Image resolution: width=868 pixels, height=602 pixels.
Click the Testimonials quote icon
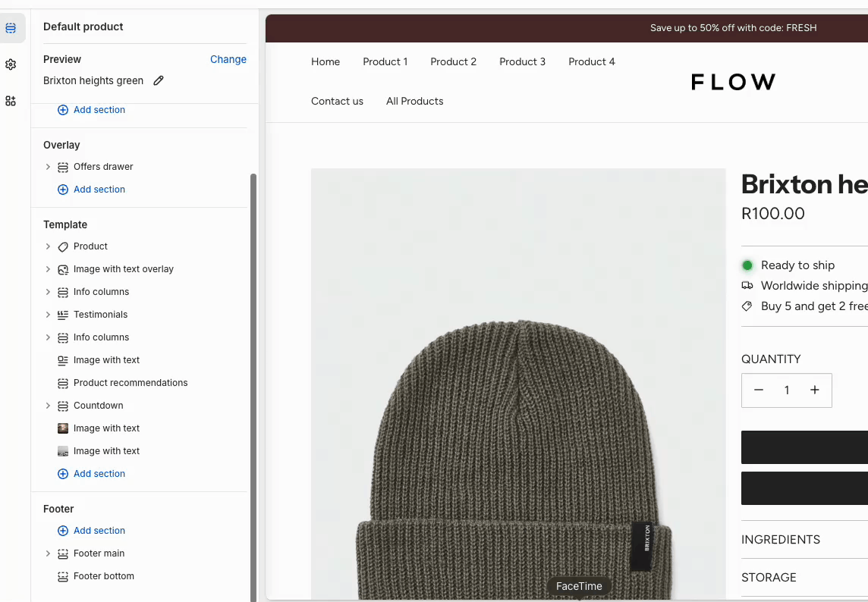coord(63,315)
